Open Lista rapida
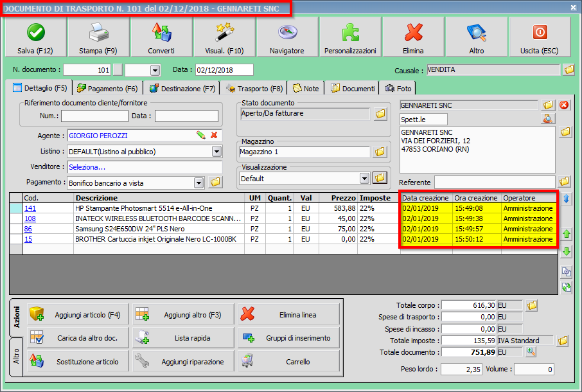 point(183,338)
